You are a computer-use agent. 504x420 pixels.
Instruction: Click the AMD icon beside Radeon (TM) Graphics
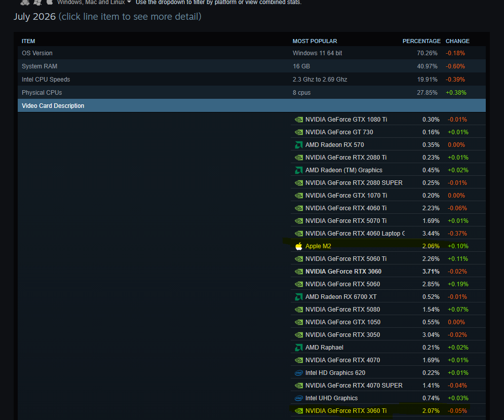(x=299, y=170)
